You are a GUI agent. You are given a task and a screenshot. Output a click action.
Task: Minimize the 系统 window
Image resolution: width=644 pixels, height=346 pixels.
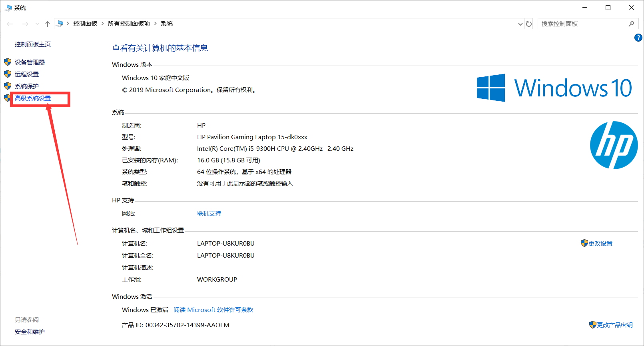tap(585, 8)
